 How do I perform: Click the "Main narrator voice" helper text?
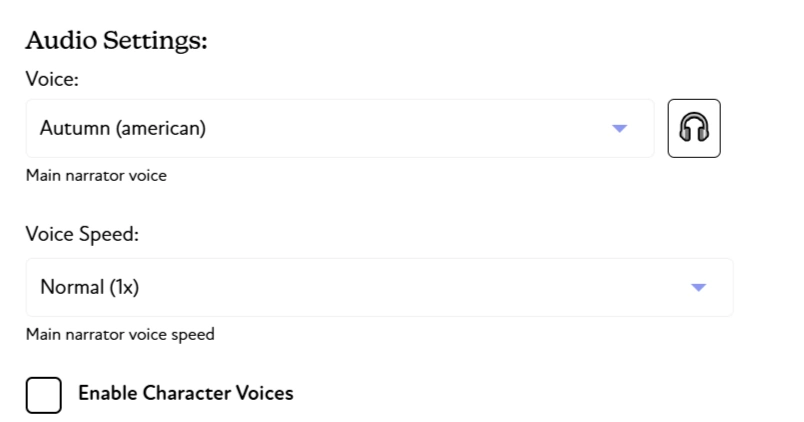(x=96, y=176)
